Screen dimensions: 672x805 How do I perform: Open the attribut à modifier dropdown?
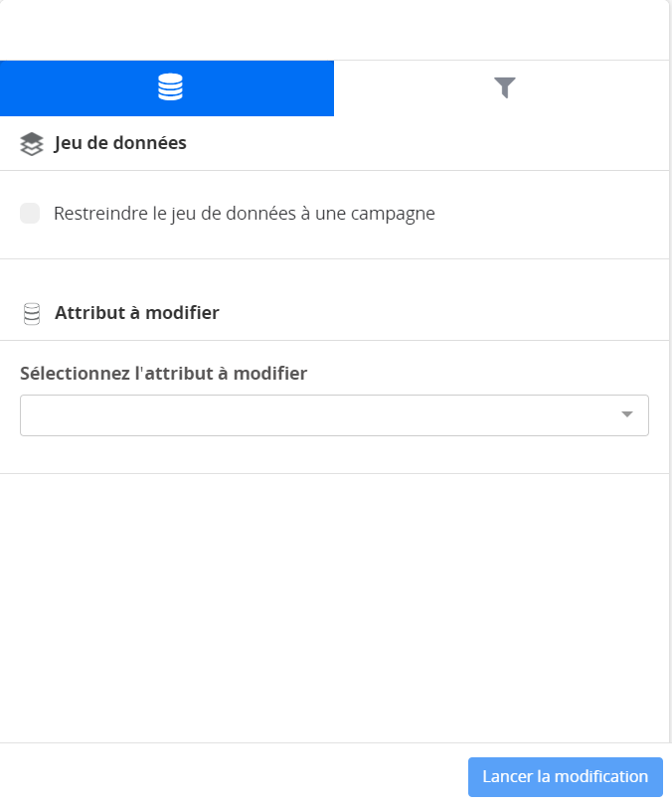334,415
